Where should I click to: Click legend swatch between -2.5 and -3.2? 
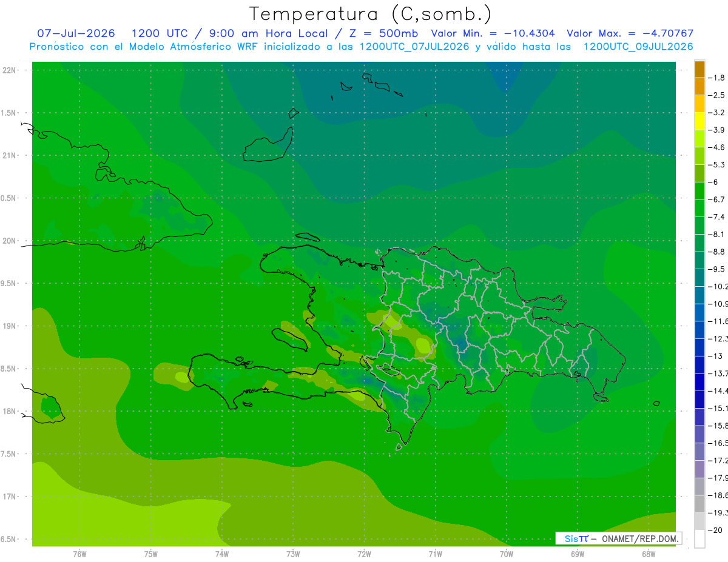pyautogui.click(x=699, y=104)
